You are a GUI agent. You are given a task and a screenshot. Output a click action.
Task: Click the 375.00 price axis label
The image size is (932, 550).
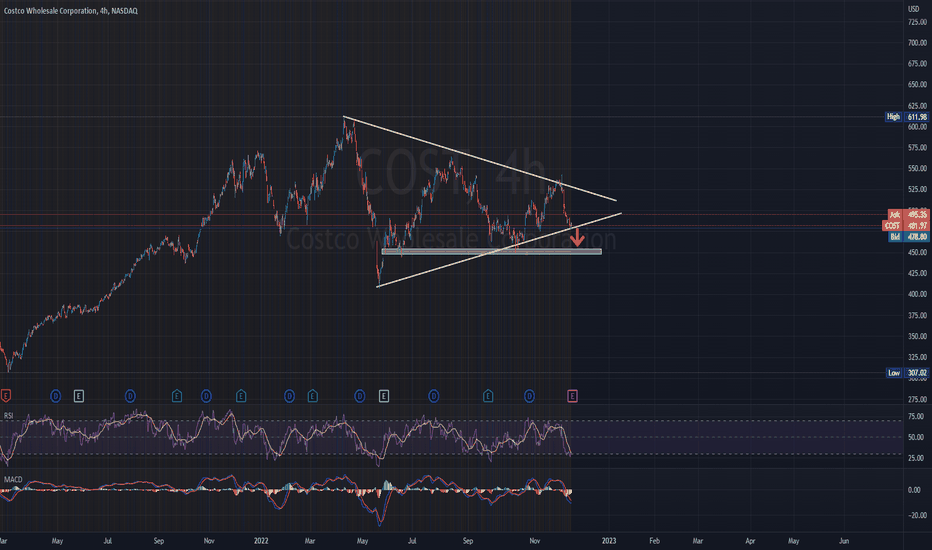pyautogui.click(x=917, y=316)
